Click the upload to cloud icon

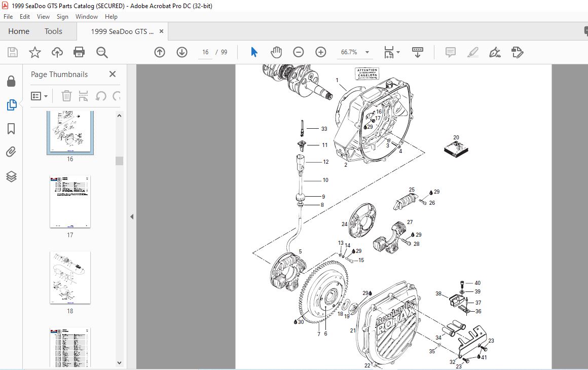[57, 52]
